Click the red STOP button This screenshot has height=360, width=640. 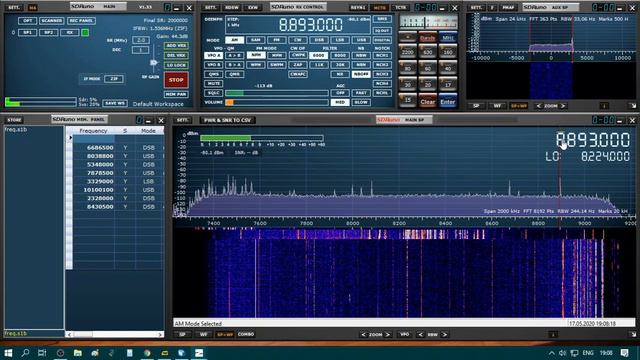(x=176, y=80)
